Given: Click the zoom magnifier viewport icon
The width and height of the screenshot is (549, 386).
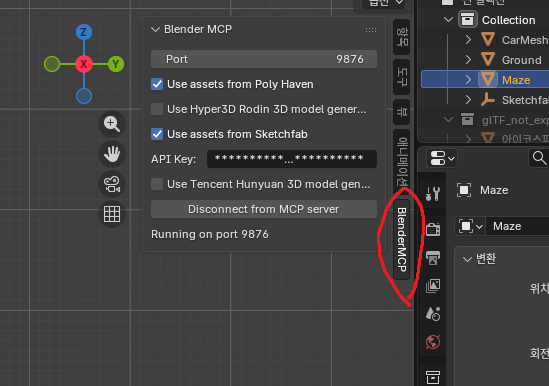Looking at the screenshot, I should tap(112, 124).
